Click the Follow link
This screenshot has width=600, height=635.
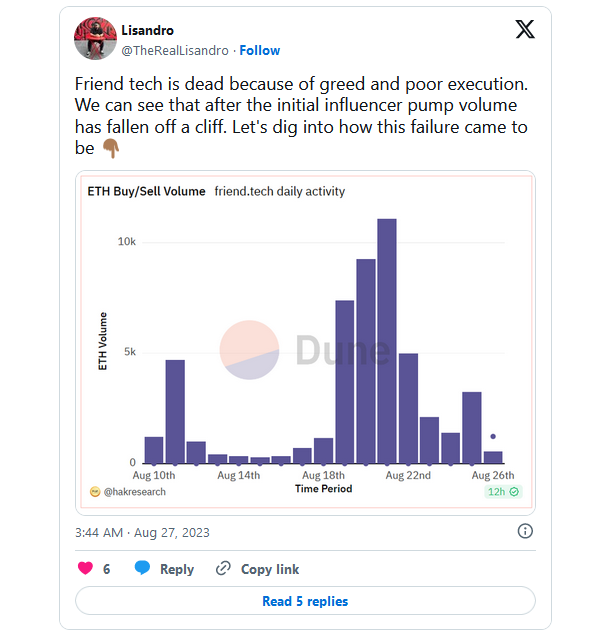[x=260, y=50]
